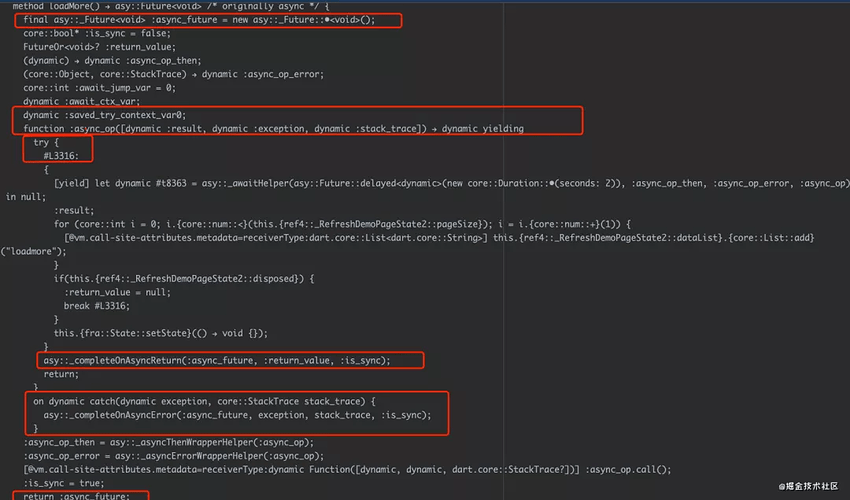Place cursor on ':async_op_error;' declaration line
850x500 pixels.
click(173, 74)
